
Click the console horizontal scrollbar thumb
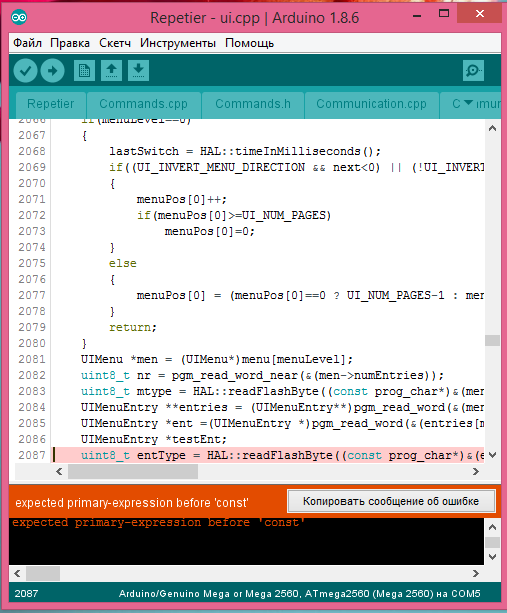point(43,574)
